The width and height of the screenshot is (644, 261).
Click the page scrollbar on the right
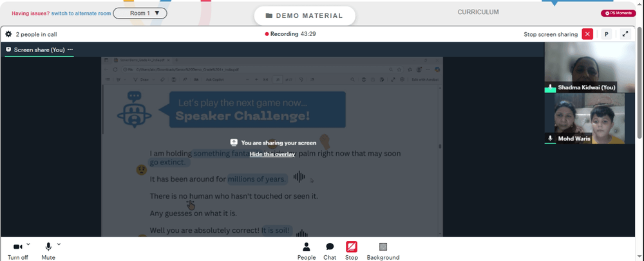pyautogui.click(x=639, y=82)
